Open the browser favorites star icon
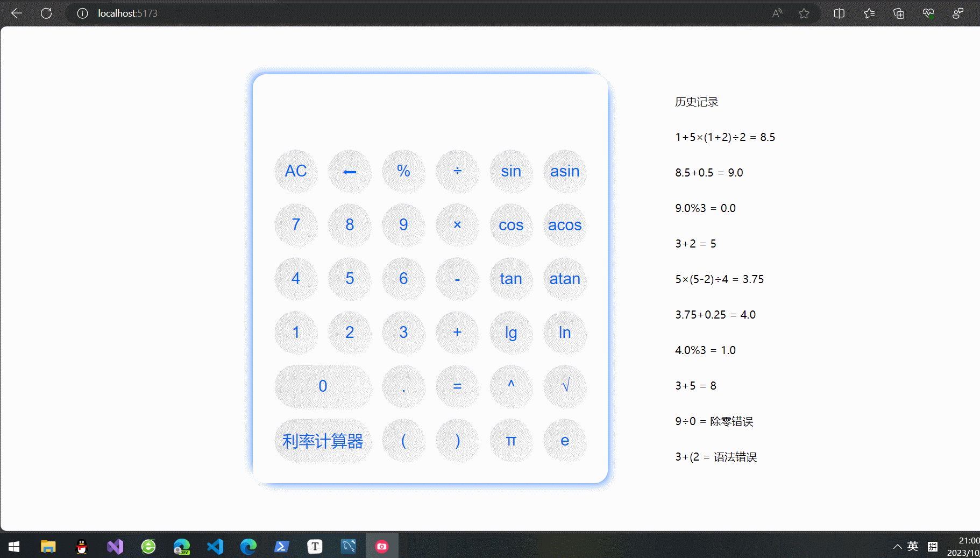 click(804, 13)
